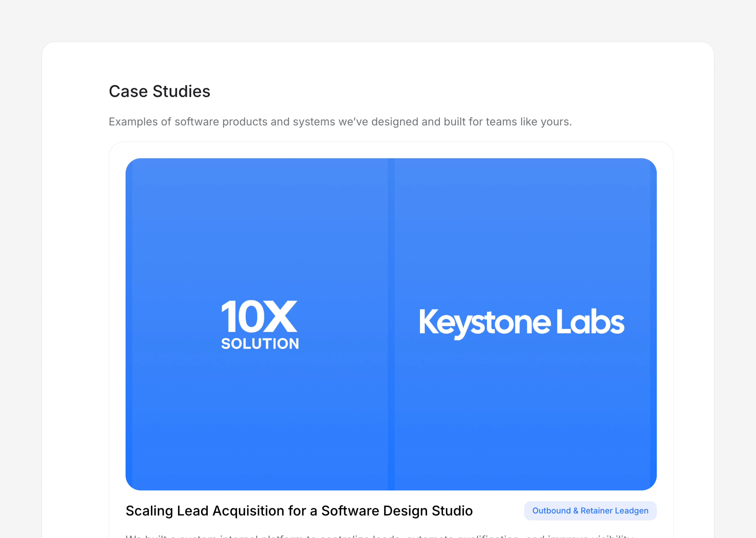The image size is (756, 538).
Task: Click the word "SOLUTION" under 10X
Action: click(x=260, y=343)
